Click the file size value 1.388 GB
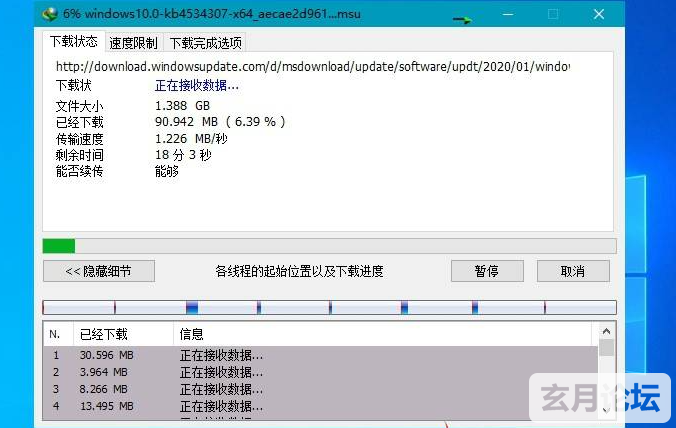 (x=182, y=106)
